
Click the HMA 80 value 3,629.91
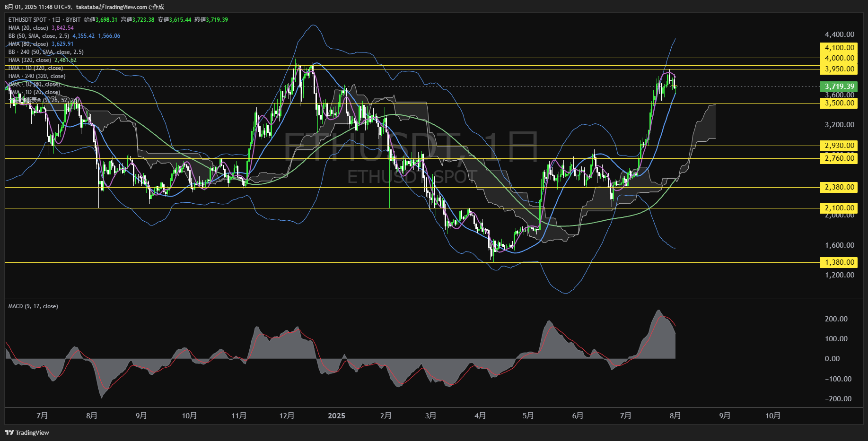[x=62, y=44]
